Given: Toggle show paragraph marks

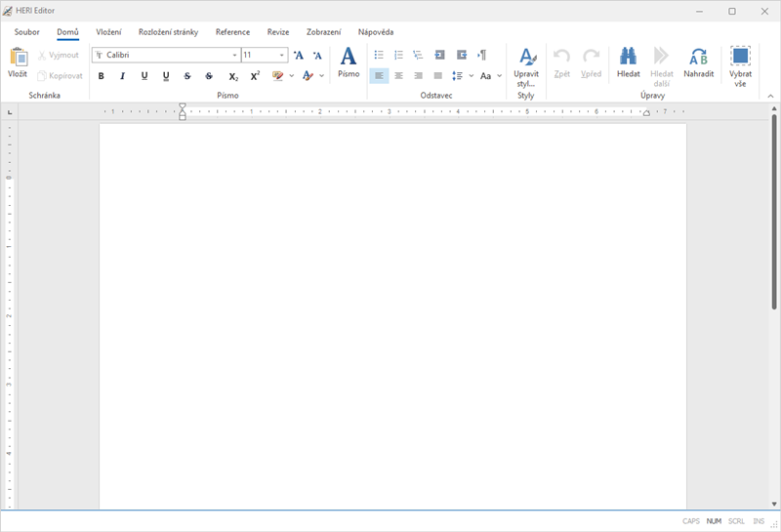Looking at the screenshot, I should tap(482, 55).
